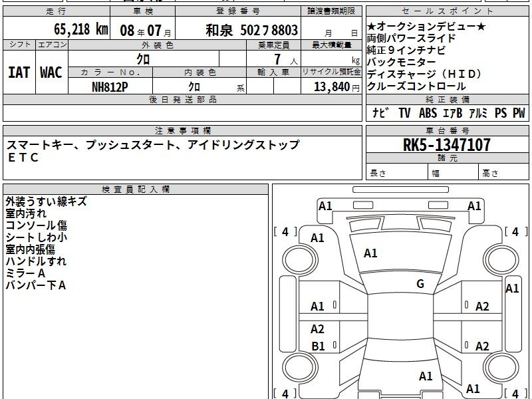Select the 最大積載量 header

[331, 45]
